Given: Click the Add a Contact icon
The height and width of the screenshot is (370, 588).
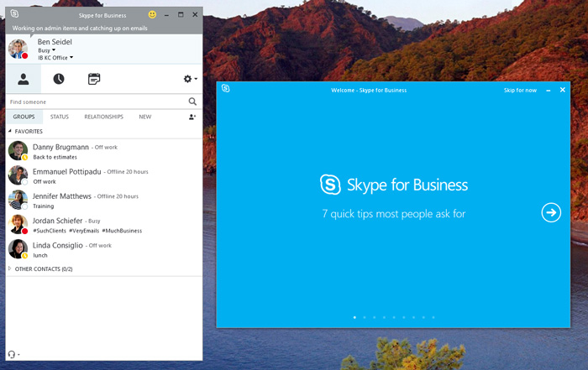Looking at the screenshot, I should click(192, 117).
